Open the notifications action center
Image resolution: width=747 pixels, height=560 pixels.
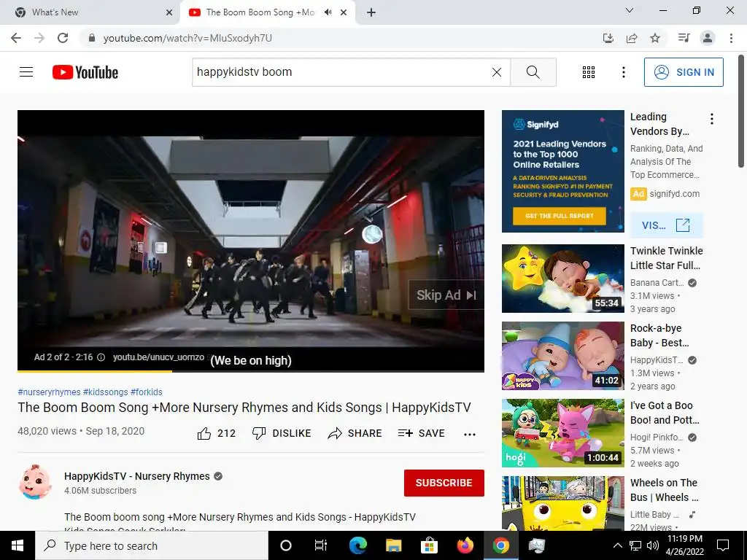(723, 545)
